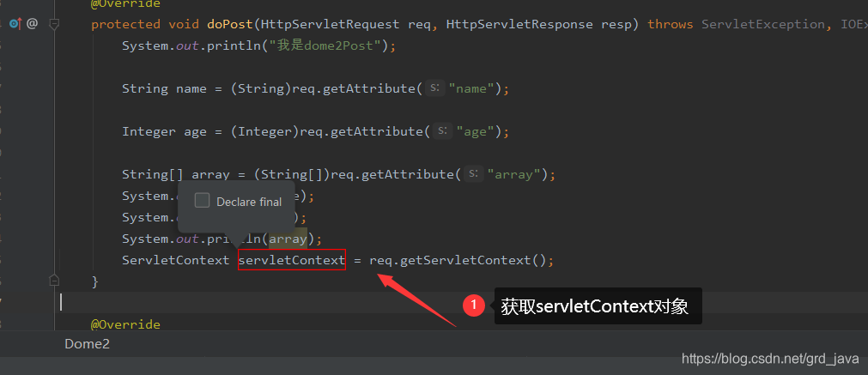Click the "name" string literal
The image size is (868, 375).
pos(471,88)
